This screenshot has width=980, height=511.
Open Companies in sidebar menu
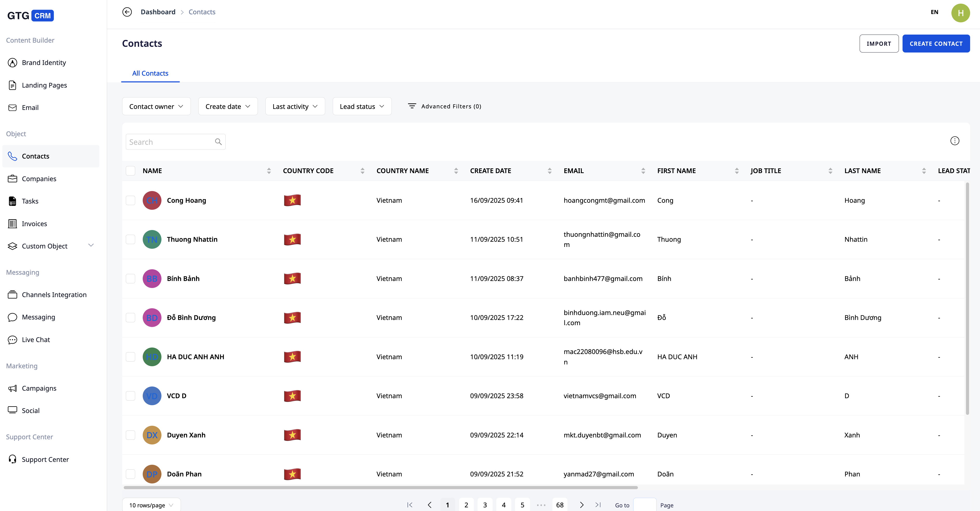39,179
